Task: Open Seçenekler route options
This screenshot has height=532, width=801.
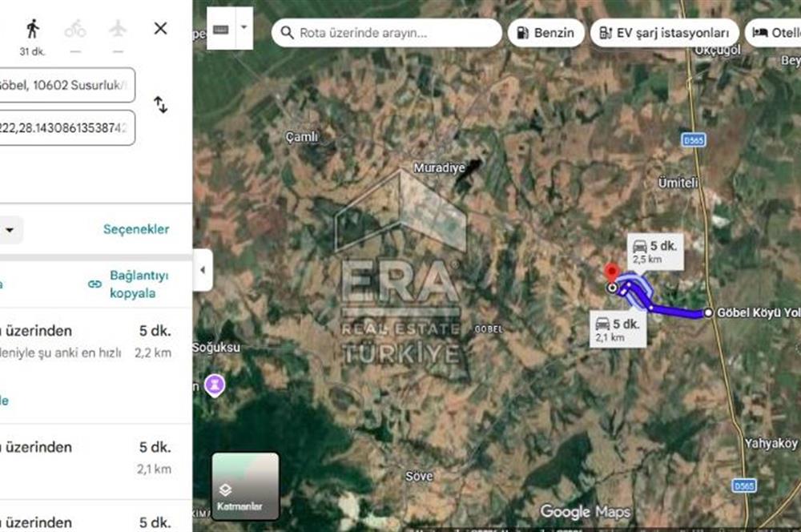Action: (x=136, y=229)
